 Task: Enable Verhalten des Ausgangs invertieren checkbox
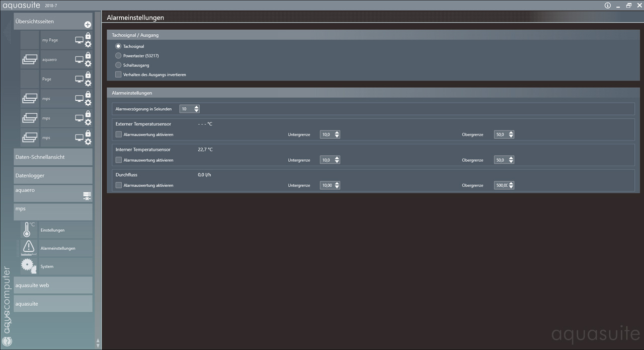coord(119,75)
